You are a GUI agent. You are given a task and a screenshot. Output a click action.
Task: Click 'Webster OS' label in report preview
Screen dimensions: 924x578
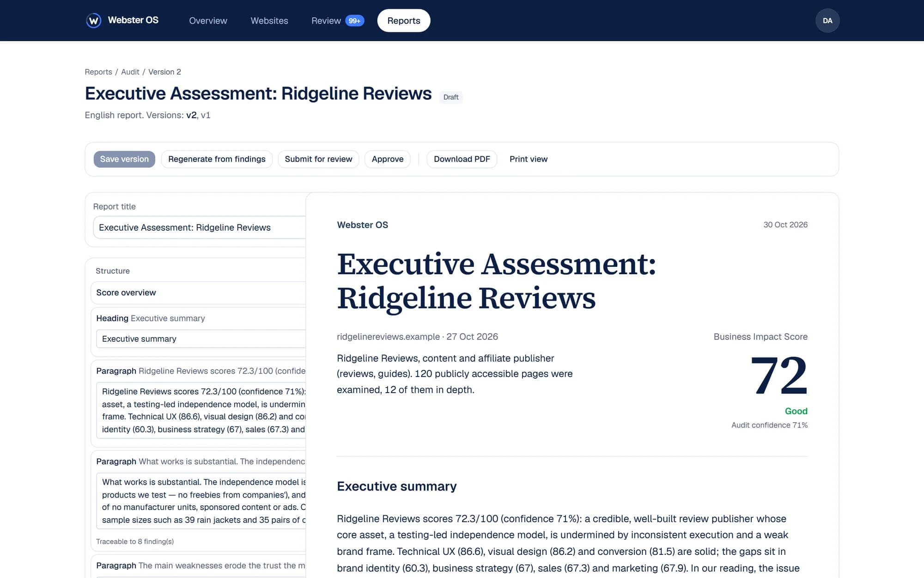(x=363, y=225)
